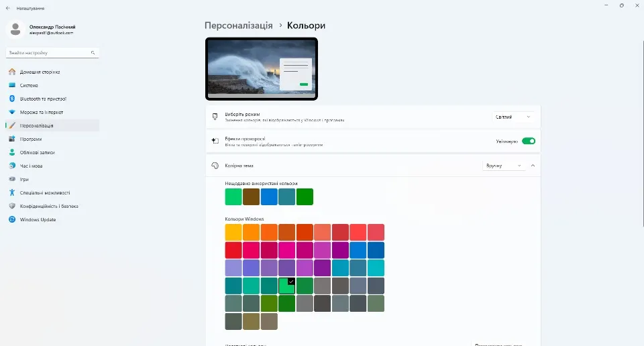Click the Персоналізація breadcrumb link
644x346 pixels.
pyautogui.click(x=238, y=25)
